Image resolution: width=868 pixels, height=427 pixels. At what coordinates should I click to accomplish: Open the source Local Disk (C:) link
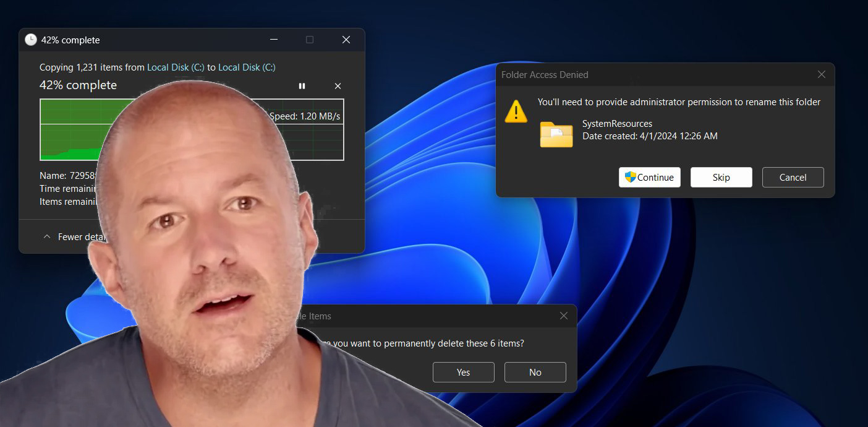176,67
